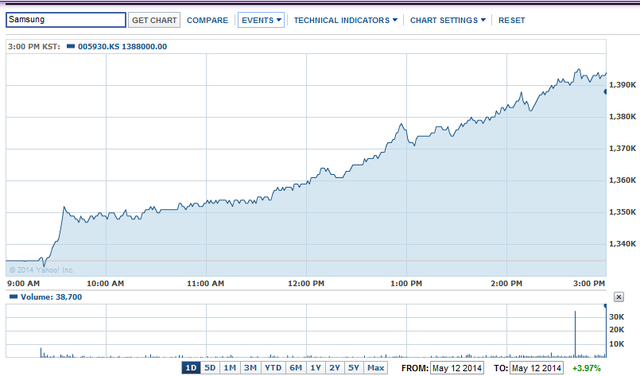Switch to 2Y time range

point(335,368)
